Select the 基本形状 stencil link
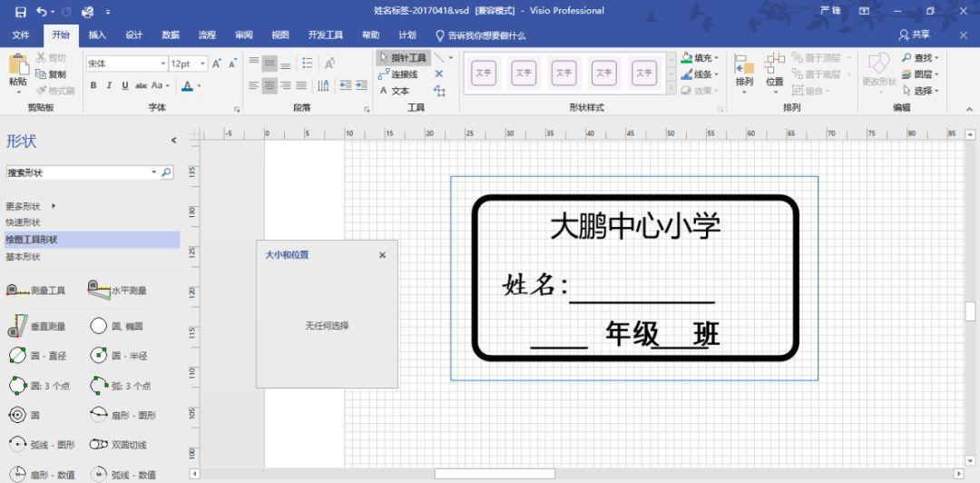The height and width of the screenshot is (483, 980). tap(23, 257)
